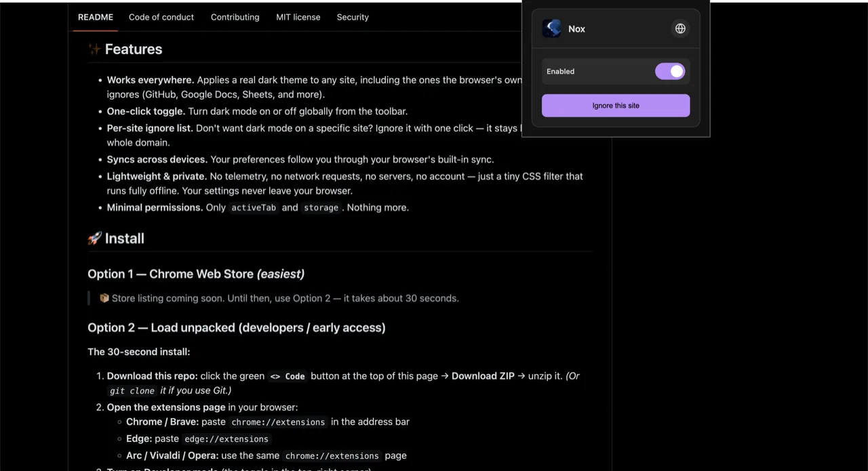Click 'Syncs across devices.' bold text

[157, 159]
